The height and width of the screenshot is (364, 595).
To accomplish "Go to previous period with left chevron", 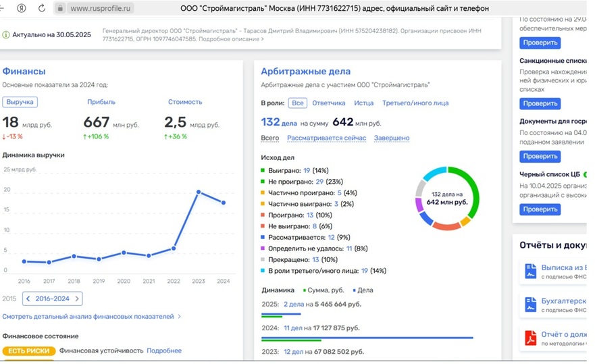I will point(28,299).
